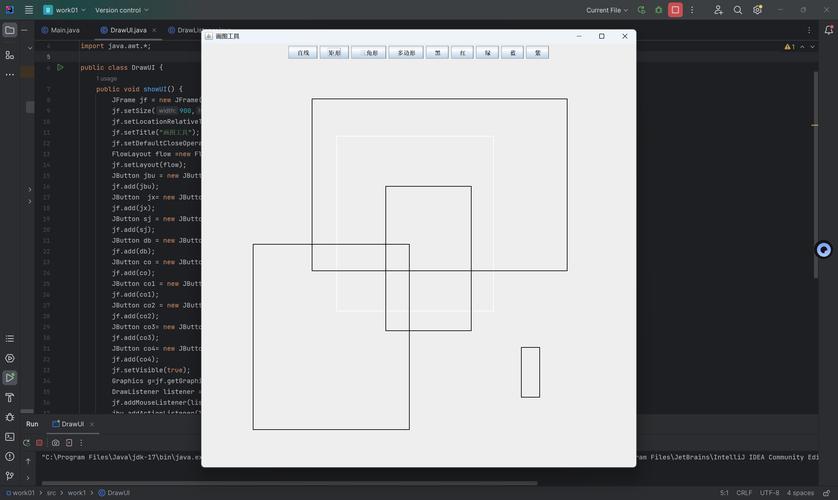
Task: Open more actions menu next to stop button
Action: click(x=692, y=10)
